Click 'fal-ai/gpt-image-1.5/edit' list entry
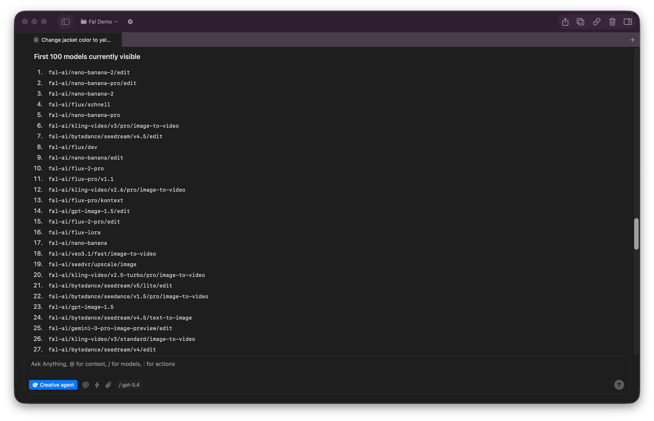The width and height of the screenshot is (654, 421). (x=89, y=211)
